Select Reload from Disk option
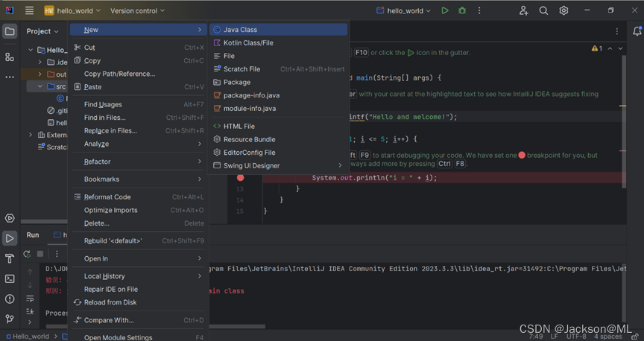This screenshot has height=341, width=644. [x=110, y=302]
